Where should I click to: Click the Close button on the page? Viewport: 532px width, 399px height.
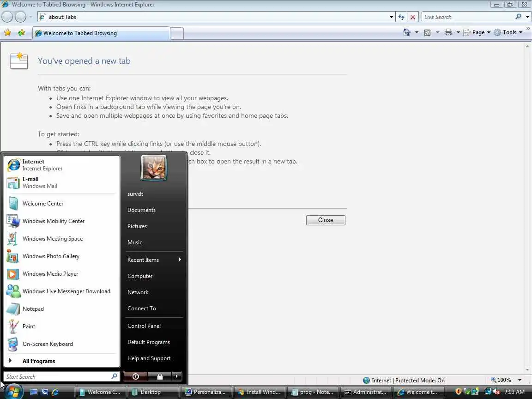tap(326, 220)
